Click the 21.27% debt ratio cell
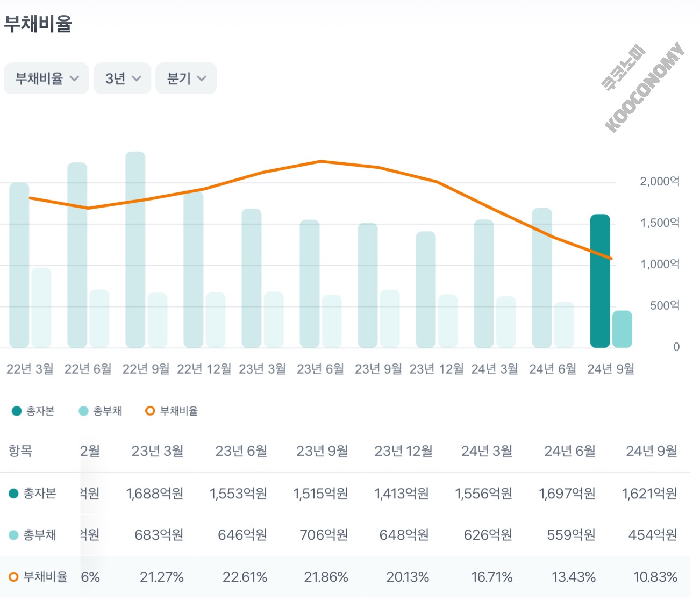The height and width of the screenshot is (600, 700). pos(162,577)
